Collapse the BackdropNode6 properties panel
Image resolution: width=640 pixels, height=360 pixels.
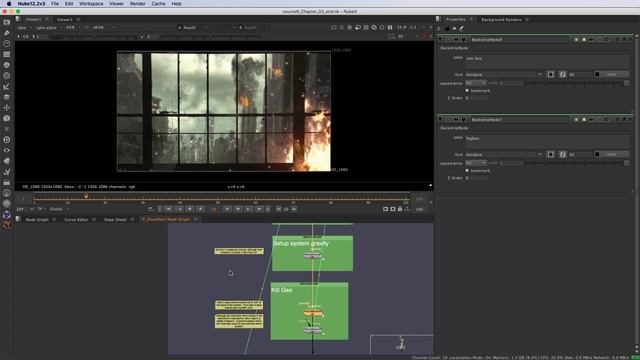point(440,40)
